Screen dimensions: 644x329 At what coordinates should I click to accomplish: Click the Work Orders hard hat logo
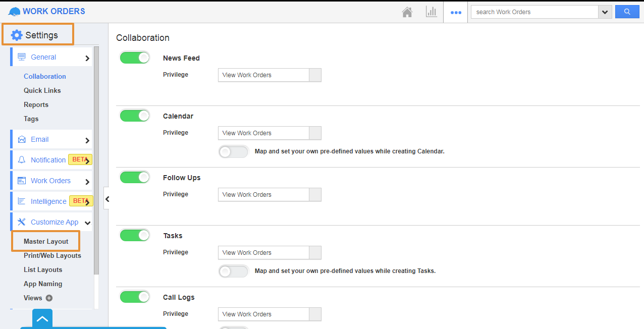coord(15,12)
